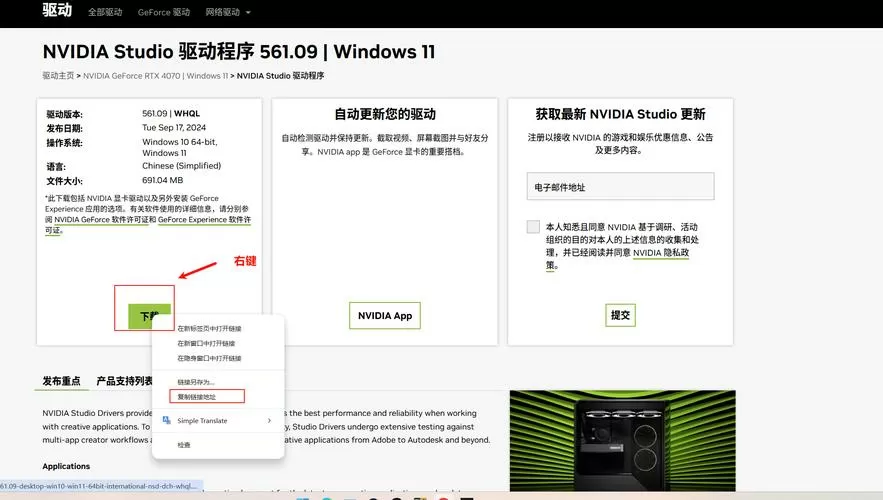Click the 驱动 header title

click(57, 10)
